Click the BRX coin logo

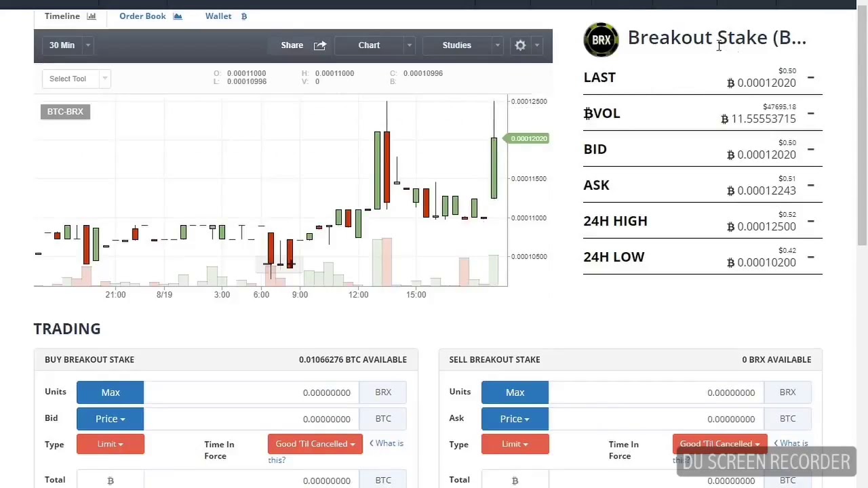[x=601, y=40]
